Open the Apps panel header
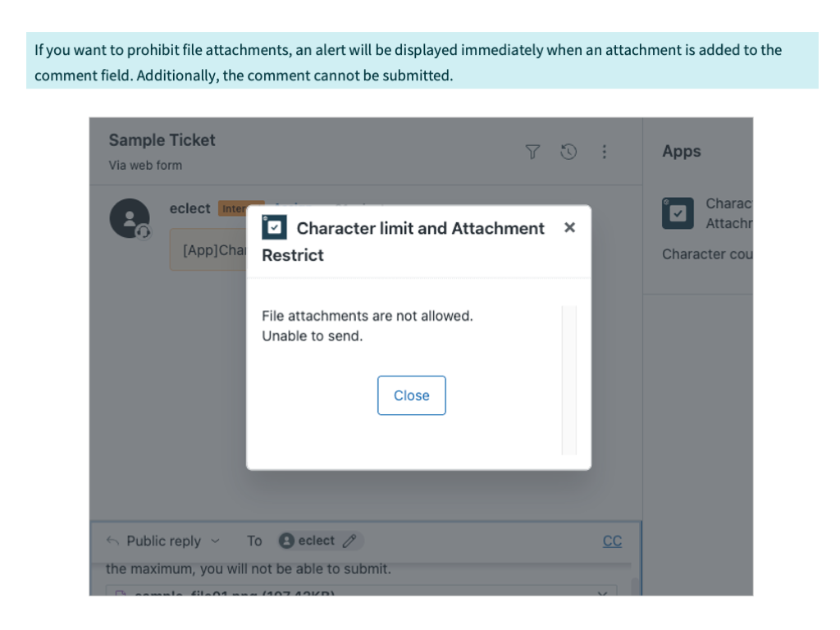The width and height of the screenshot is (840, 630). pos(681,151)
